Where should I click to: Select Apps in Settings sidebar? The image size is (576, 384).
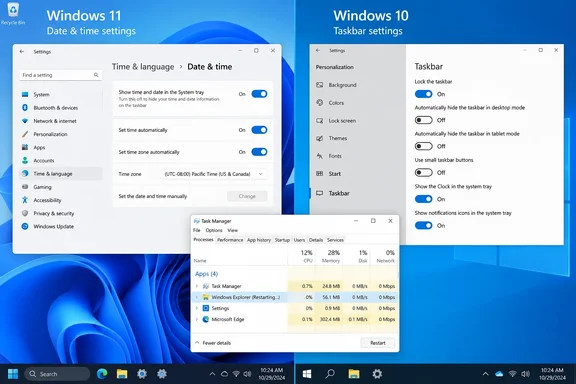click(39, 147)
